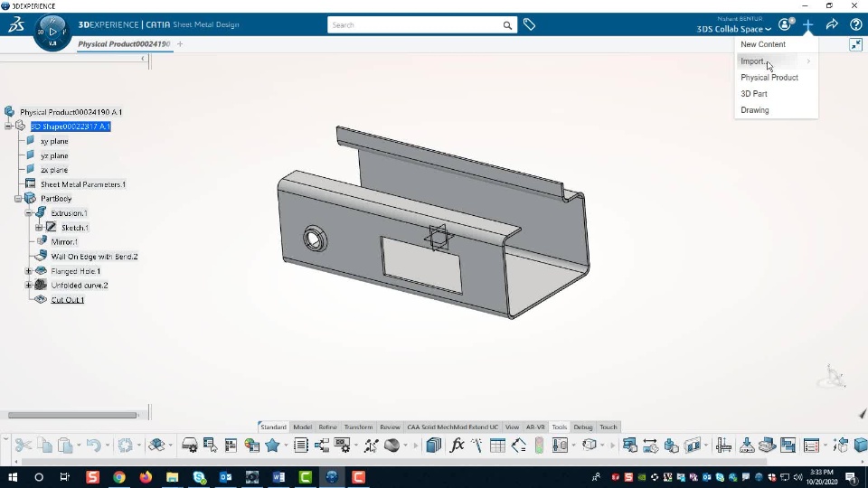Image resolution: width=868 pixels, height=488 pixels.
Task: Click the hard drive with gear icon
Action: pyautogui.click(x=189, y=445)
